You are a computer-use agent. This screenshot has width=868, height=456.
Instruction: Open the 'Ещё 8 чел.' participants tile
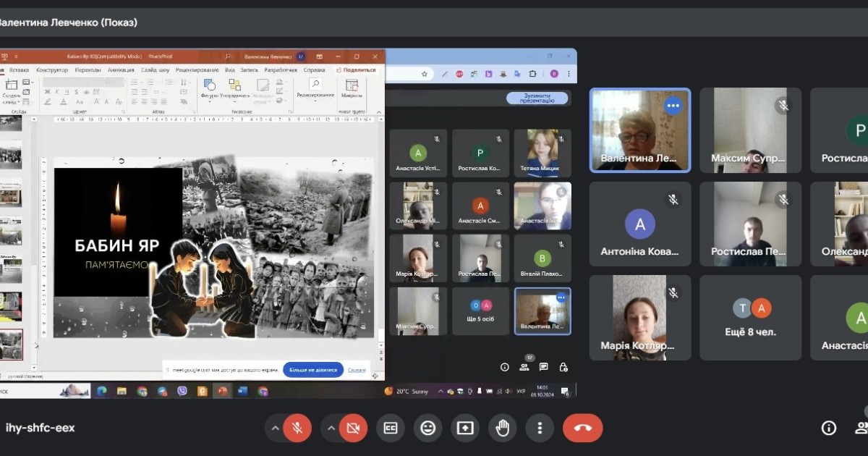pos(750,318)
